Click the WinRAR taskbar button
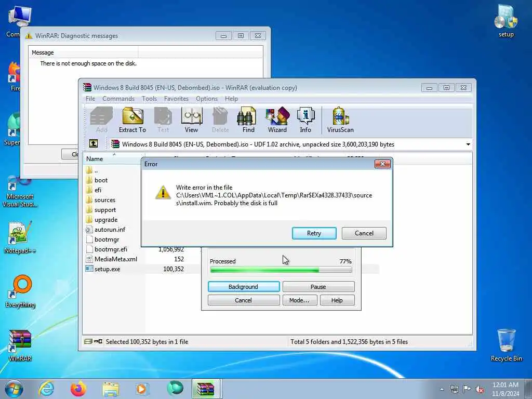Viewport: 532px width, 399px height. click(206, 389)
